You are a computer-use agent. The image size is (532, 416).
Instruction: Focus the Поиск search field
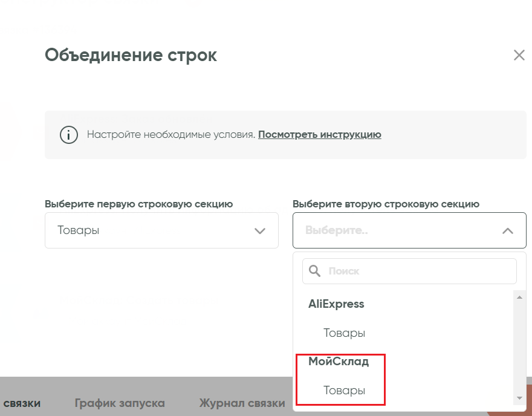[417, 271]
